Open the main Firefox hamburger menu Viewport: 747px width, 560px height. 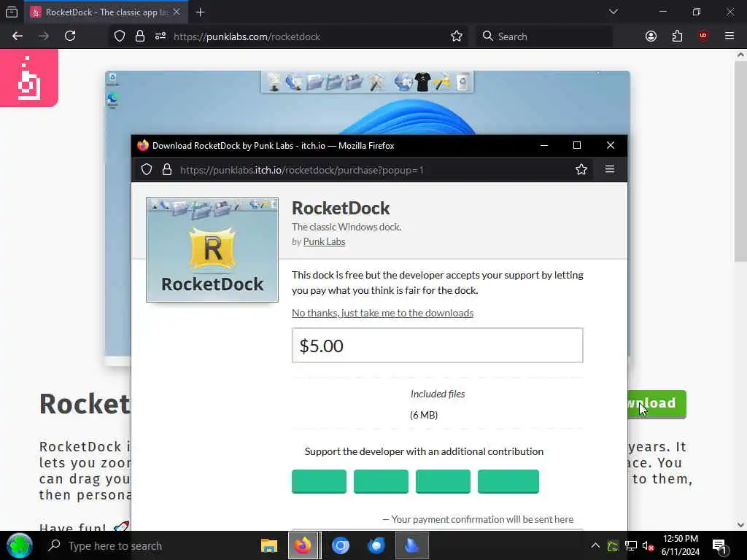[729, 36]
